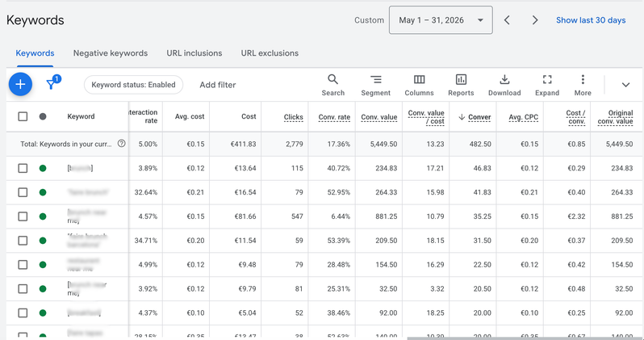
Task: Click green status dot in €81.66 row
Action: pos(43,216)
